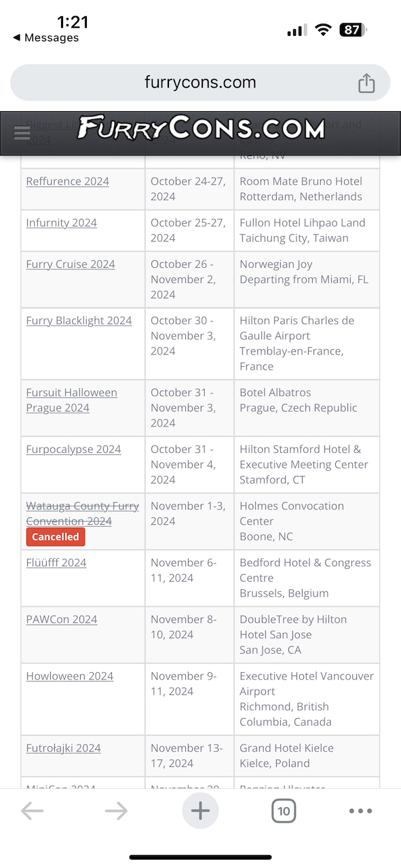Screen dimensions: 401x868
Task: Show open tabs counter (10)
Action: (x=284, y=811)
